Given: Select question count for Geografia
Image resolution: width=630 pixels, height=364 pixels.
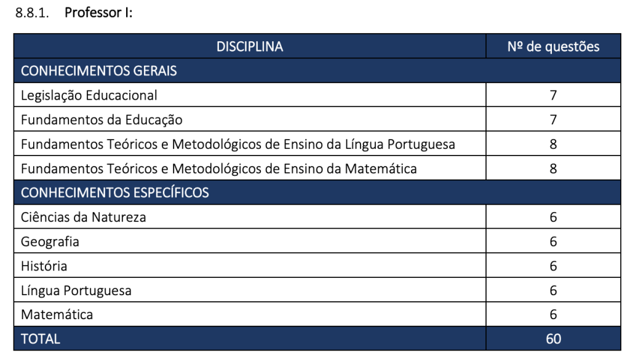Looking at the screenshot, I should coord(553,242).
